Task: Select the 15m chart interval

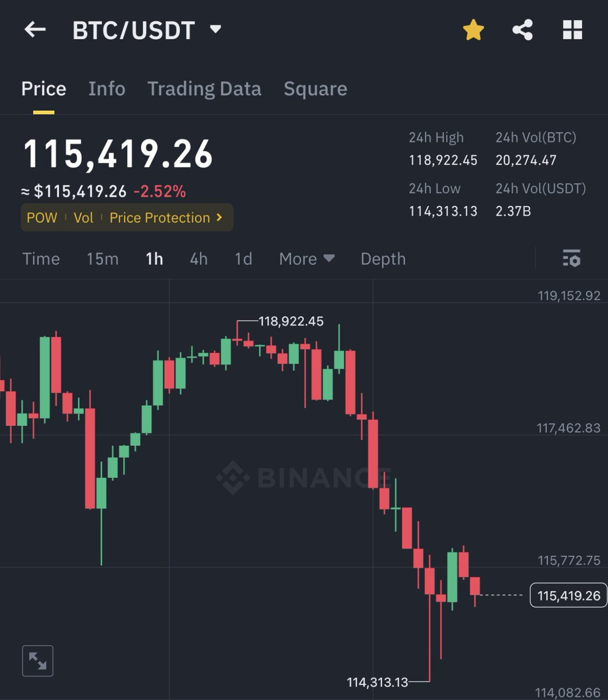Action: point(103,258)
